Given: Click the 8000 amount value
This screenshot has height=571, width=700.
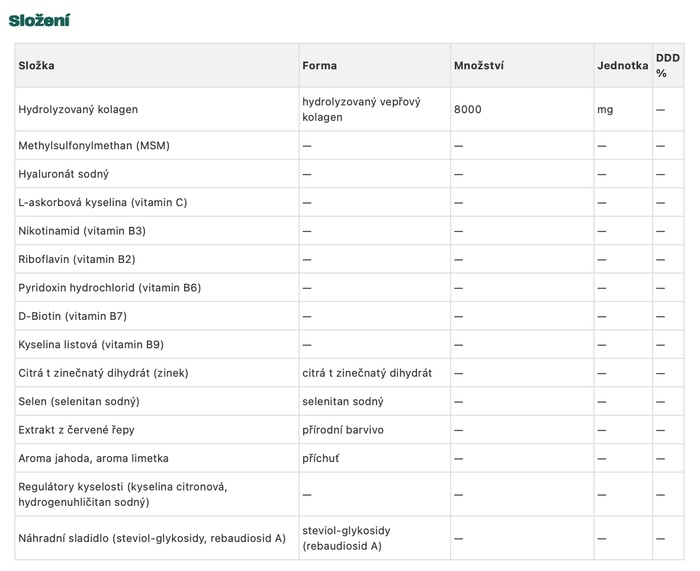Looking at the screenshot, I should (467, 109).
